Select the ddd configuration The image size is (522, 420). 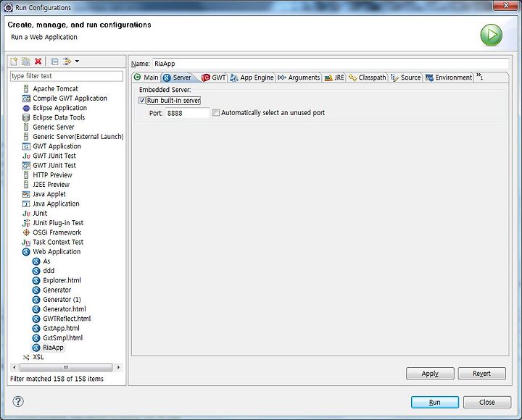click(49, 271)
